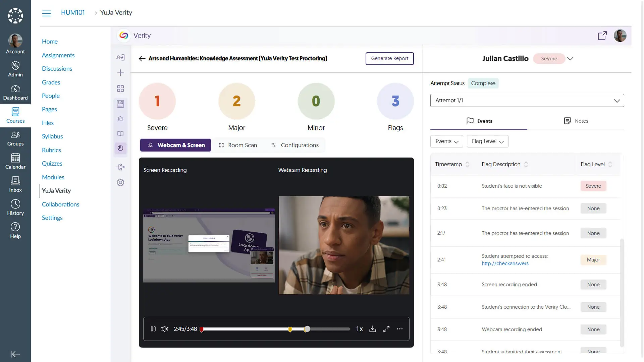Change the 1x playback speed

click(360, 329)
